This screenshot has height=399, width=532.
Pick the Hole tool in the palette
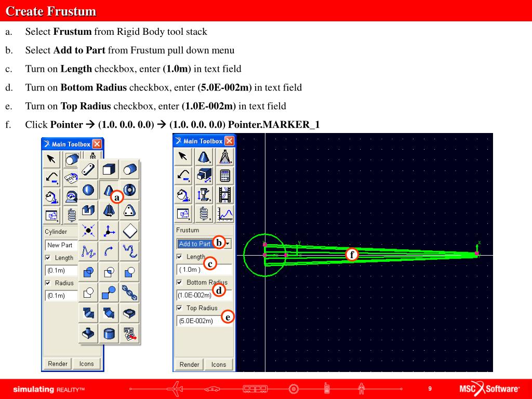129,313
